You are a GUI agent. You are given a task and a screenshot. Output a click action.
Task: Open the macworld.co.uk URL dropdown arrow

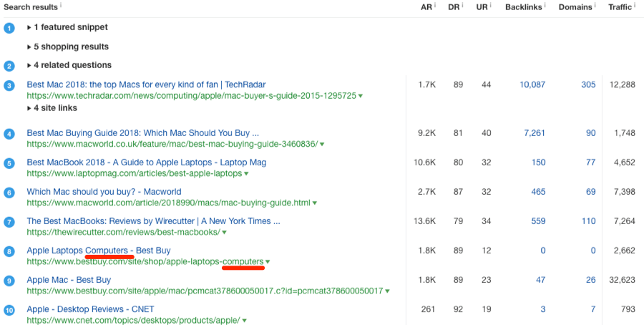tap(322, 145)
